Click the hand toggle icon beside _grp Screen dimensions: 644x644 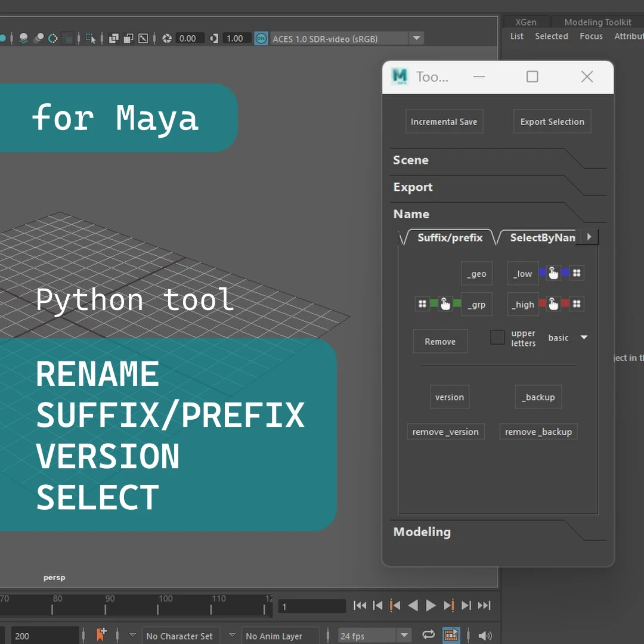(445, 304)
